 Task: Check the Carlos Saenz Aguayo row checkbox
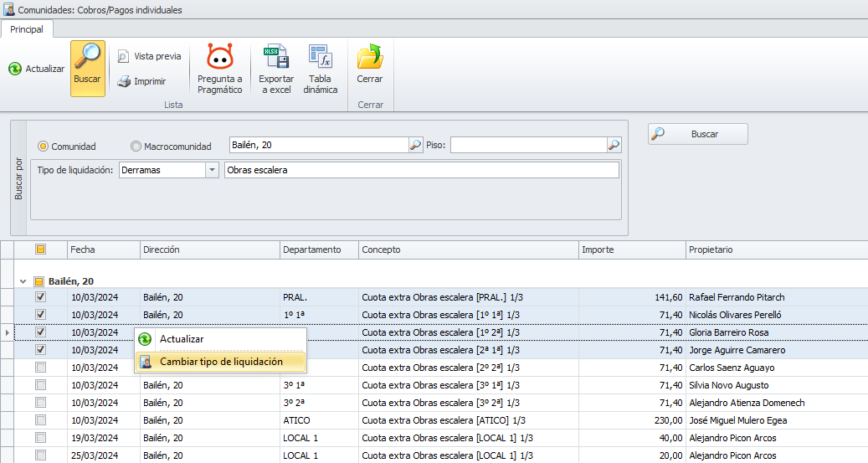coord(40,368)
